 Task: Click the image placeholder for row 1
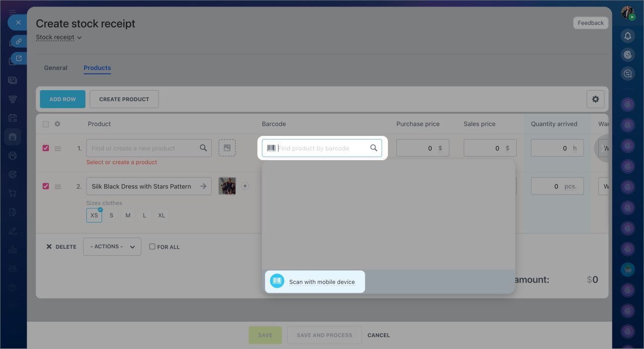point(227,148)
